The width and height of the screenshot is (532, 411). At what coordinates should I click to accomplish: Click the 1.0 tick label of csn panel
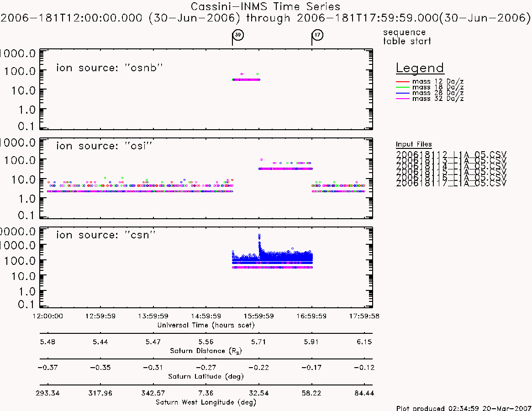27,291
